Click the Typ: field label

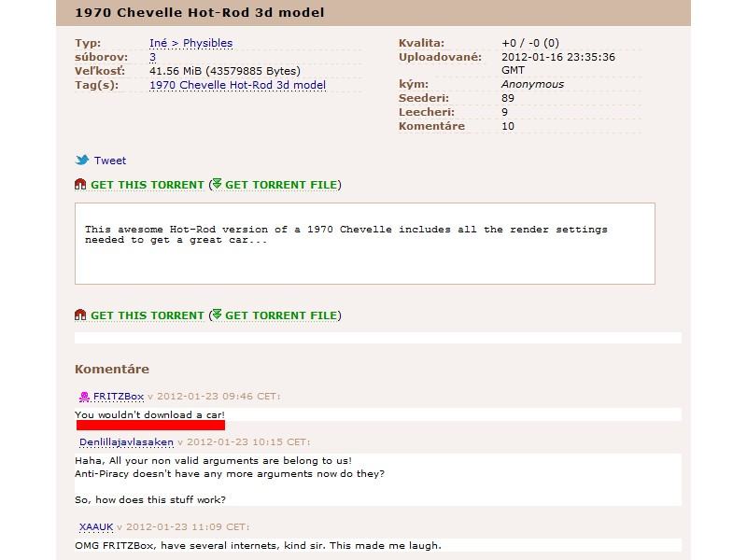tap(88, 43)
